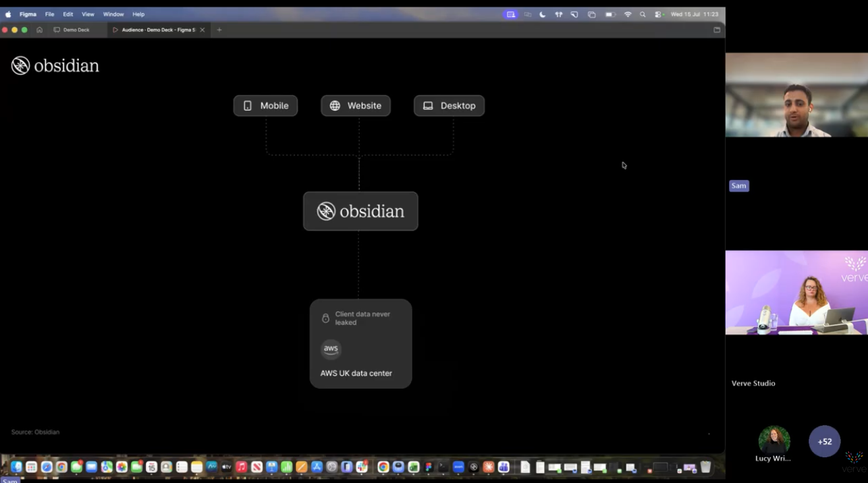This screenshot has width=868, height=483.
Task: Show the +52 more participants
Action: point(825,441)
